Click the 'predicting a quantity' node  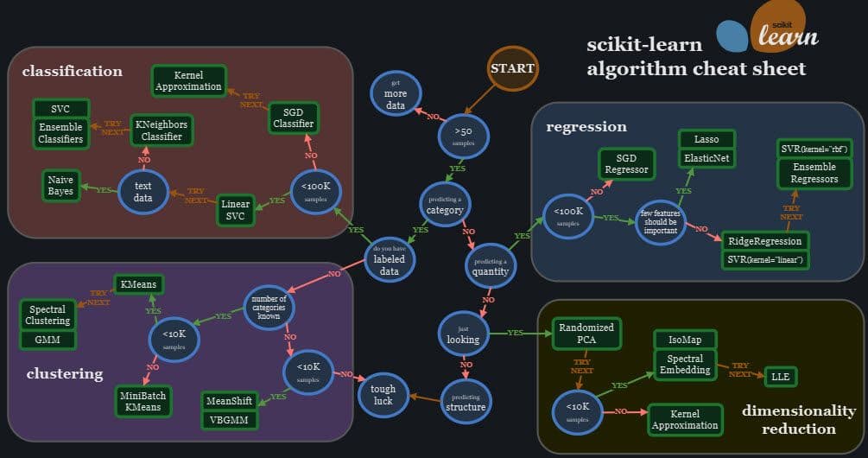(490, 266)
